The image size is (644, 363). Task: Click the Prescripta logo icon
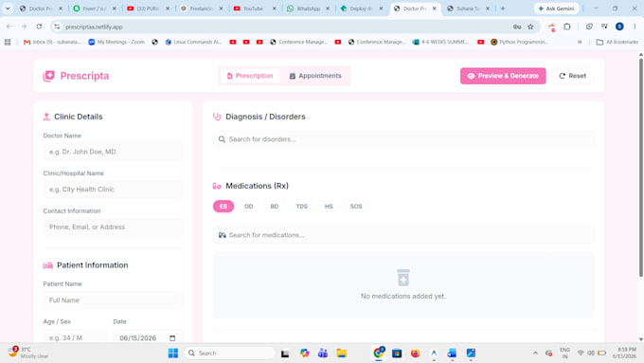(48, 76)
